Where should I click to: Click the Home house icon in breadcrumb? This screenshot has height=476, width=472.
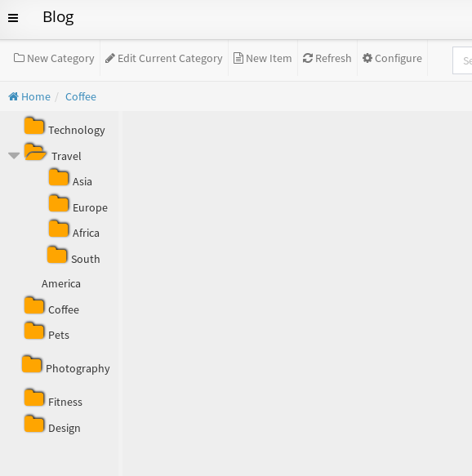pos(13,96)
